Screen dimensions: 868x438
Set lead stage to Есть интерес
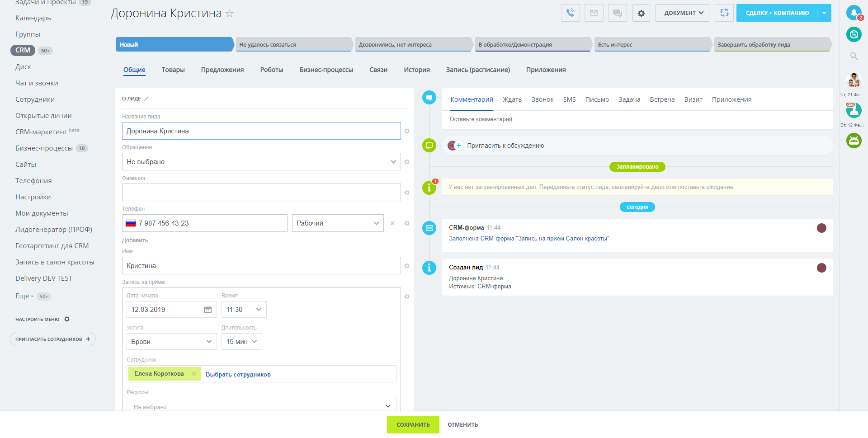(651, 45)
